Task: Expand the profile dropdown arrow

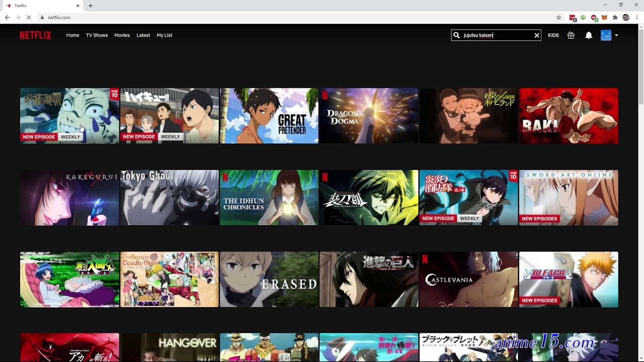Action: 616,35
